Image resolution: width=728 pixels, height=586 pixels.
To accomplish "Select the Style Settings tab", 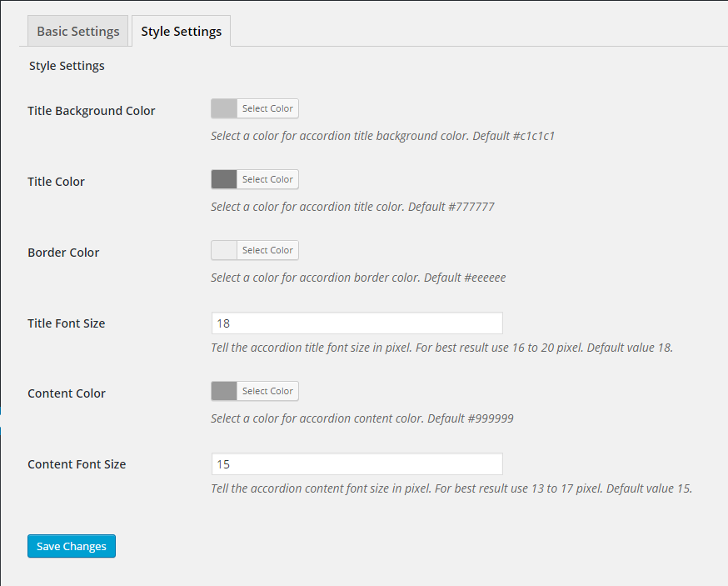I will [181, 31].
